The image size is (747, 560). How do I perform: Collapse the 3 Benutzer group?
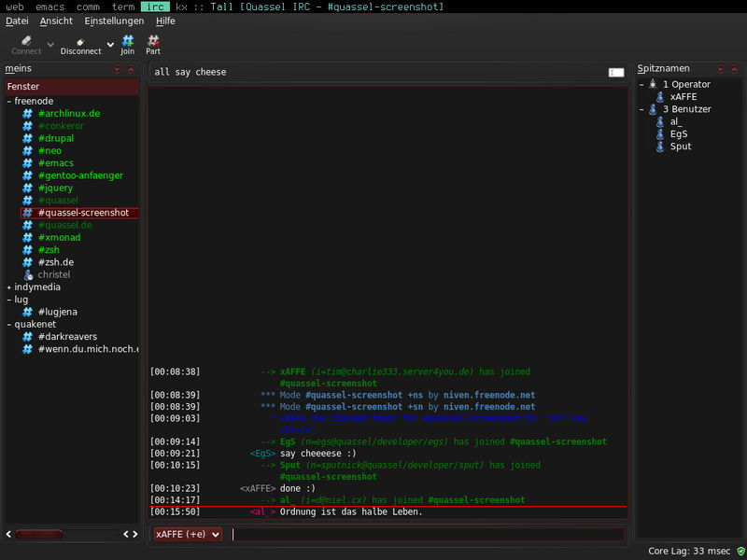click(x=641, y=109)
